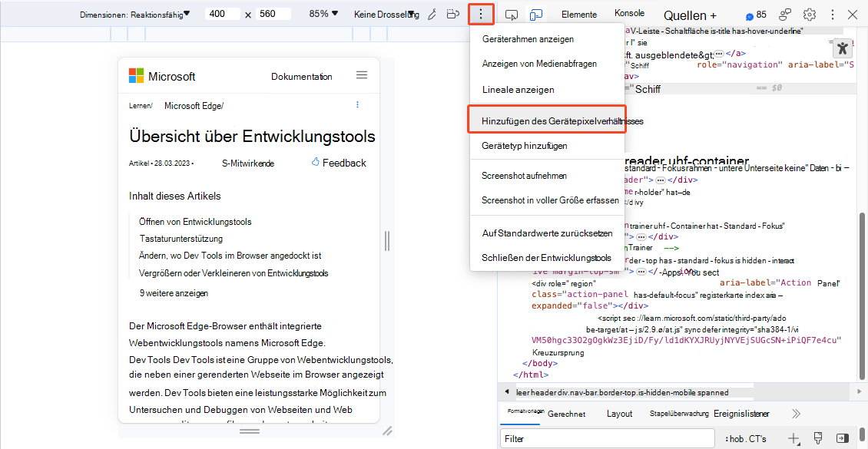Add new style rule with plus icon
Viewport: 868px width, 449px height.
tap(793, 438)
